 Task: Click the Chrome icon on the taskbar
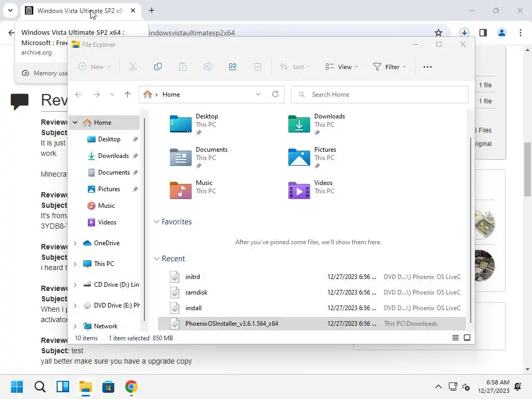(x=131, y=387)
